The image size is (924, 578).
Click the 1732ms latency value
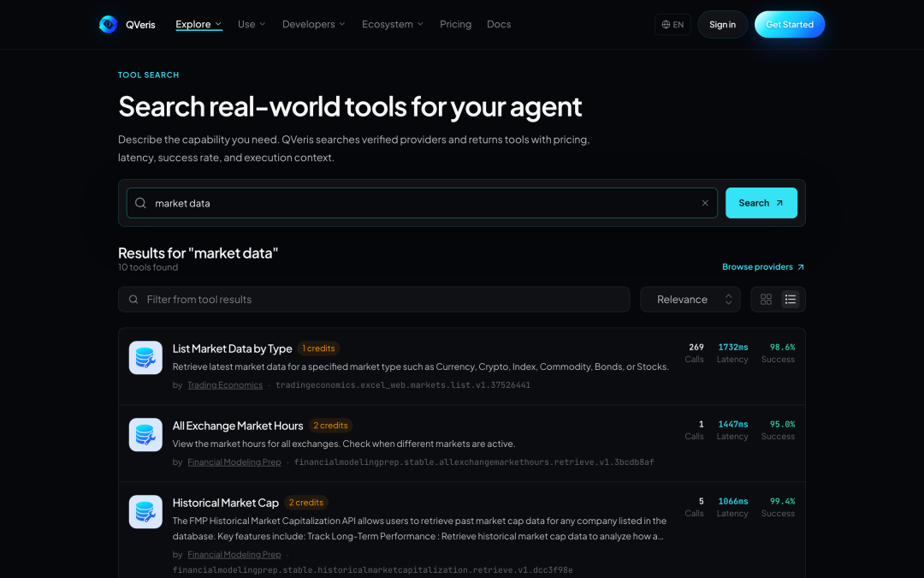click(x=733, y=347)
